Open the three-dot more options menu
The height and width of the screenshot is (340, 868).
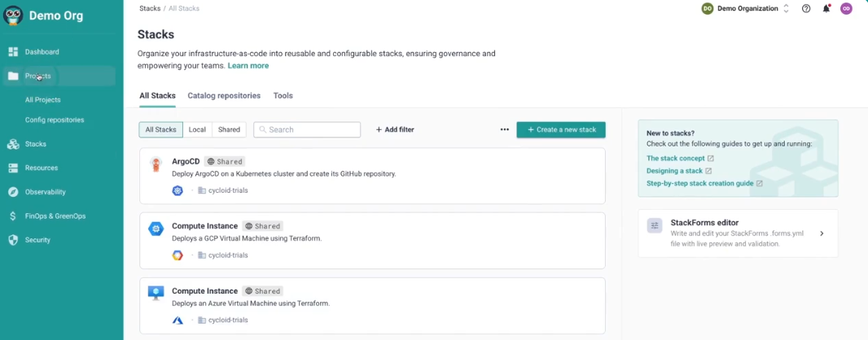(x=504, y=129)
